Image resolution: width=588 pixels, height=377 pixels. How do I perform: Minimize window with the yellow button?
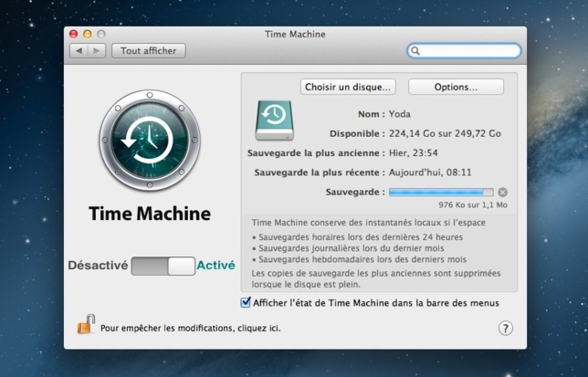[x=89, y=34]
